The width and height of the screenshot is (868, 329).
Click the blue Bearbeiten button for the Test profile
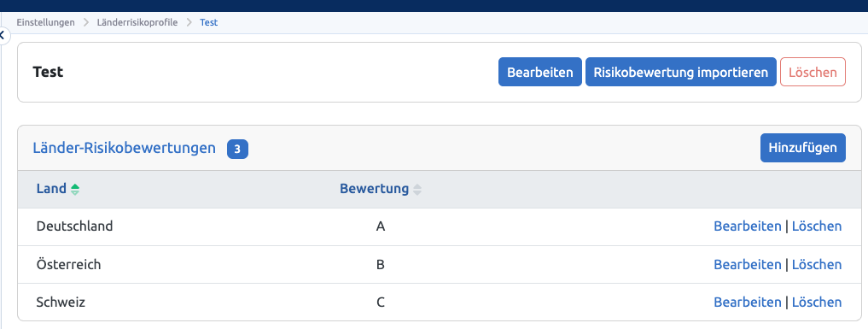coord(539,72)
